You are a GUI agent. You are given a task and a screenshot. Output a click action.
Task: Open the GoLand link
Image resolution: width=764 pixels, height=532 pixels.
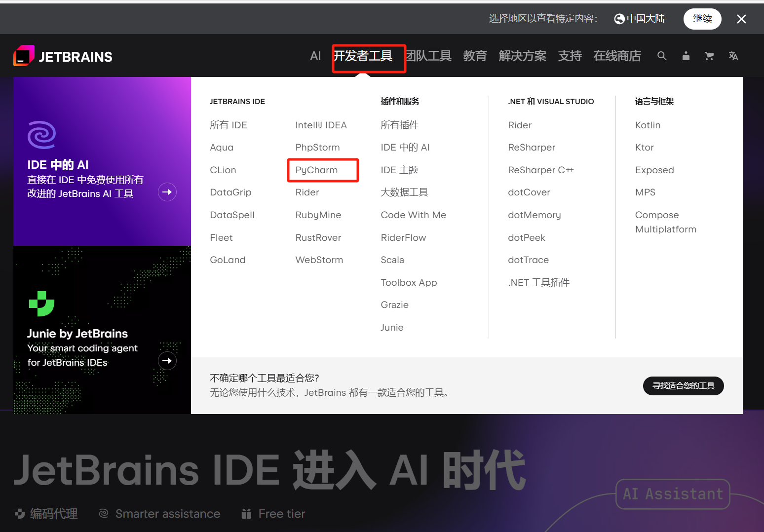[x=228, y=260]
